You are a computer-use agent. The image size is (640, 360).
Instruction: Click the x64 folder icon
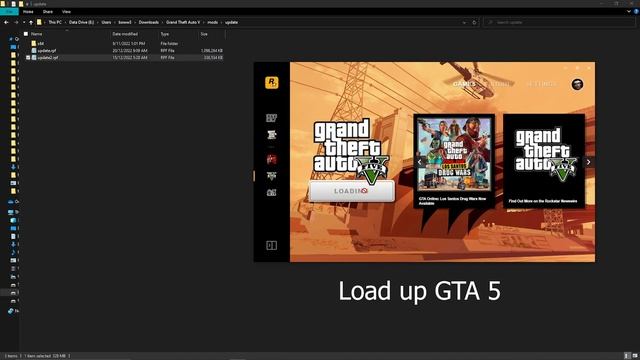coord(34,43)
